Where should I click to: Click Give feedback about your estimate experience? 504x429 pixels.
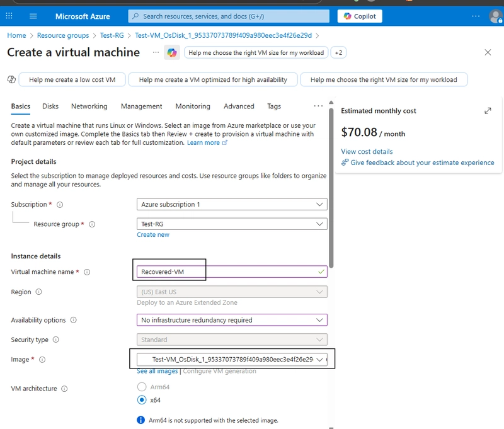click(x=418, y=163)
